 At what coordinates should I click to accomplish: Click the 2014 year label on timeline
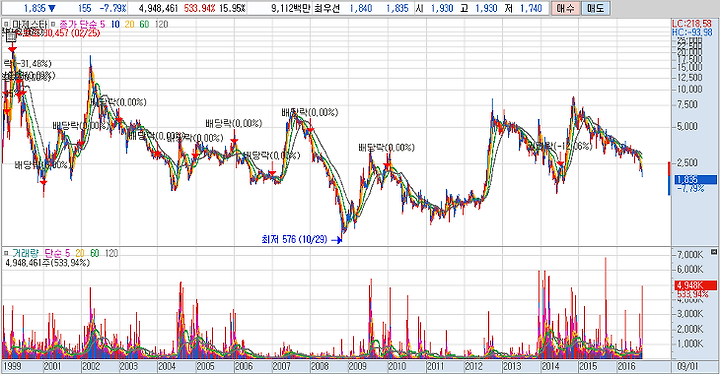[x=550, y=367]
